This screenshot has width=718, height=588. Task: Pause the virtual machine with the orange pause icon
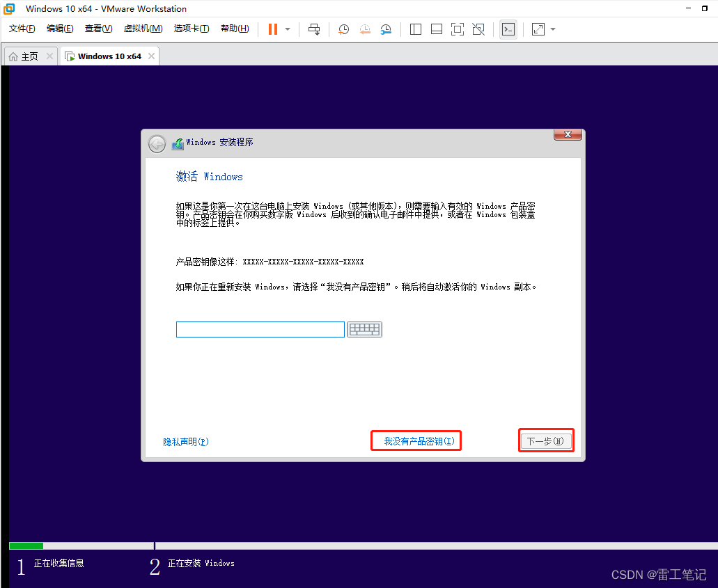(273, 29)
